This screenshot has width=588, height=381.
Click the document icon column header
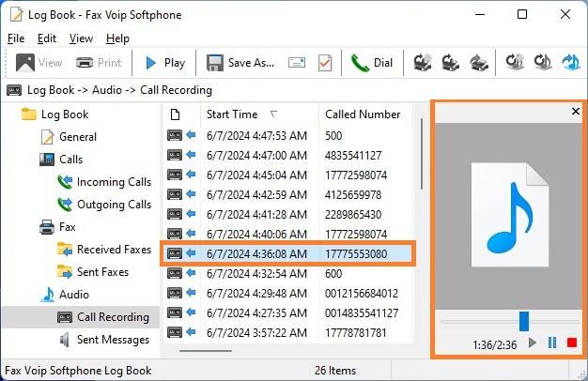(175, 114)
